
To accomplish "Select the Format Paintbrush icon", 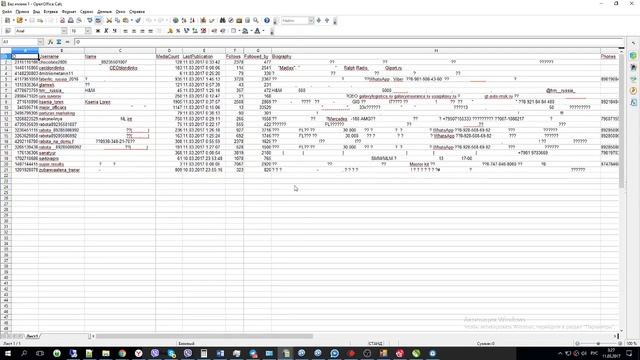I will pyautogui.click(x=138, y=20).
